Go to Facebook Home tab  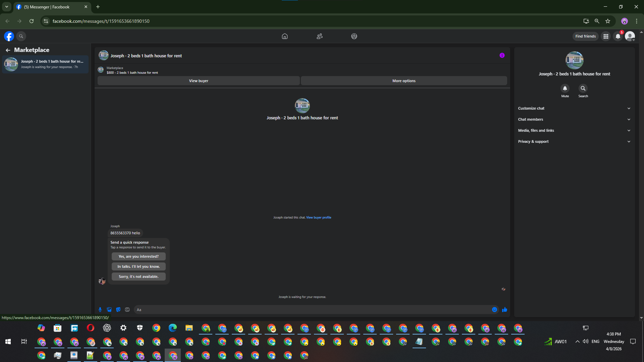click(285, 36)
